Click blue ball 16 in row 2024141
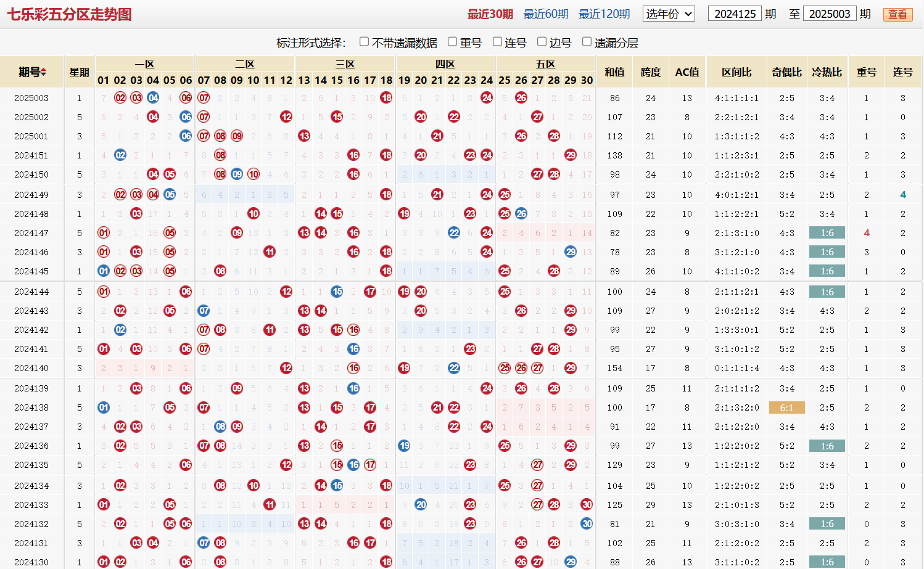 353,348
